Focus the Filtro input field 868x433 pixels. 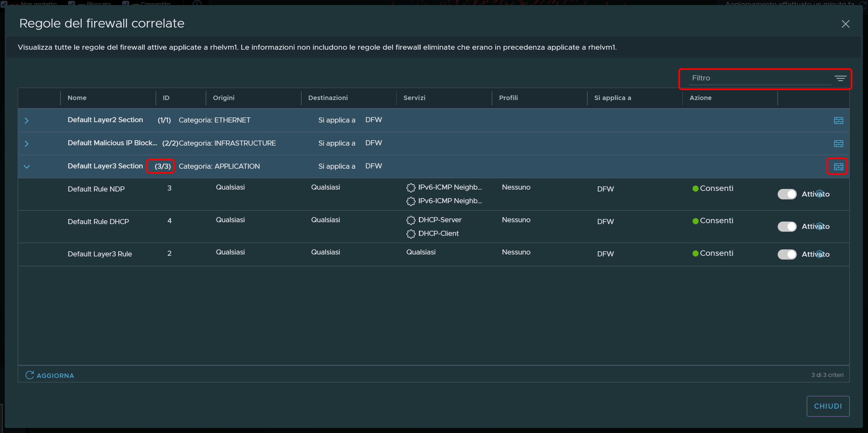(760, 78)
